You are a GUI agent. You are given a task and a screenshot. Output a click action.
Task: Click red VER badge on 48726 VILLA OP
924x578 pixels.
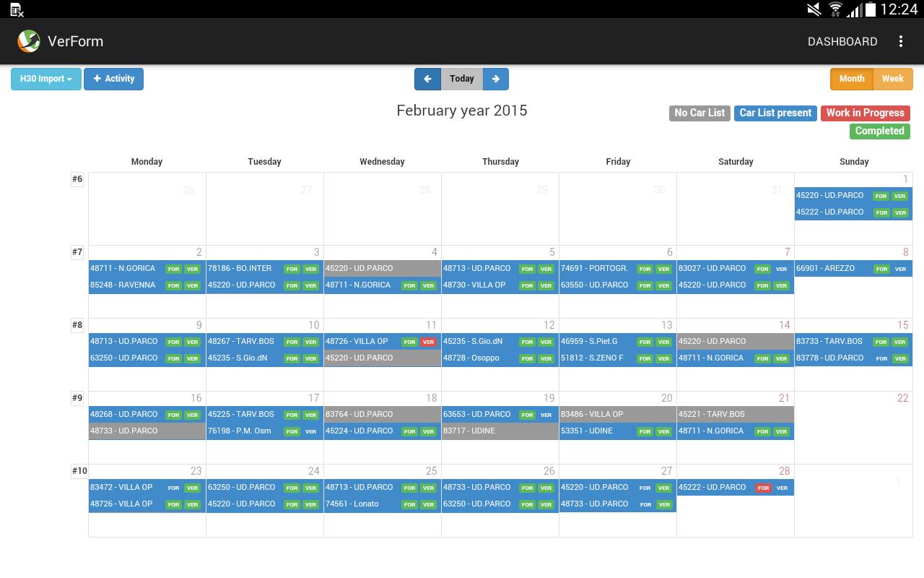click(x=428, y=342)
